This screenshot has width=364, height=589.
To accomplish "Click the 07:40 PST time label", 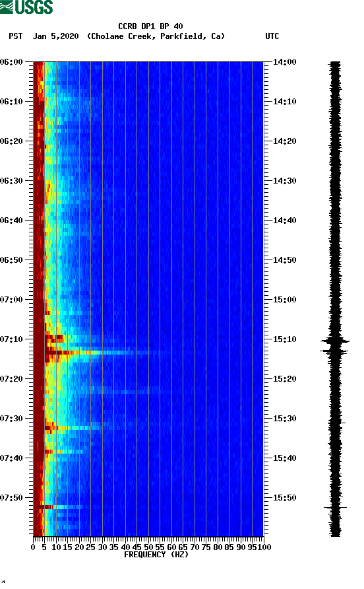I will 12,458.
